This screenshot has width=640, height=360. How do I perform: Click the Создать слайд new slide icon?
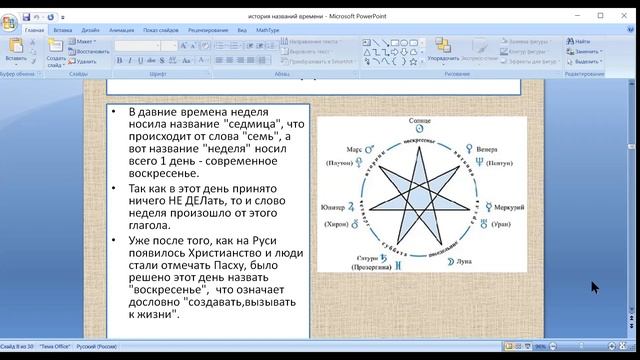pyautogui.click(x=55, y=46)
